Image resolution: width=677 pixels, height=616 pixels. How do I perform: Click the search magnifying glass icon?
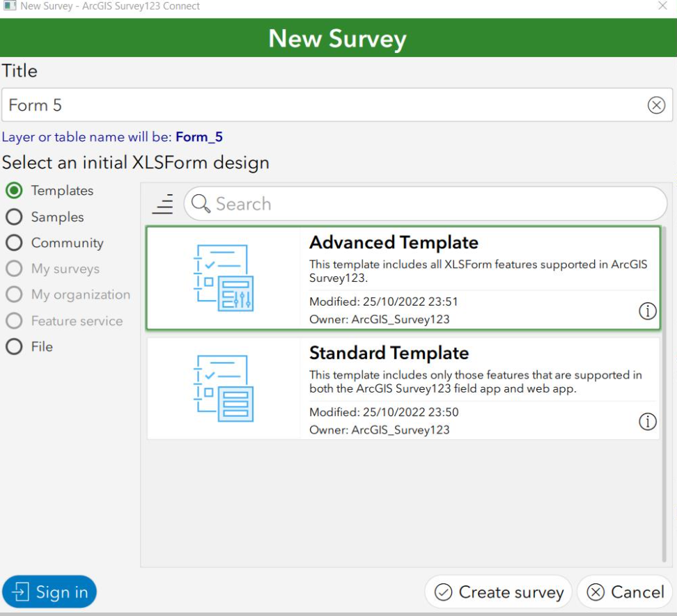(201, 203)
